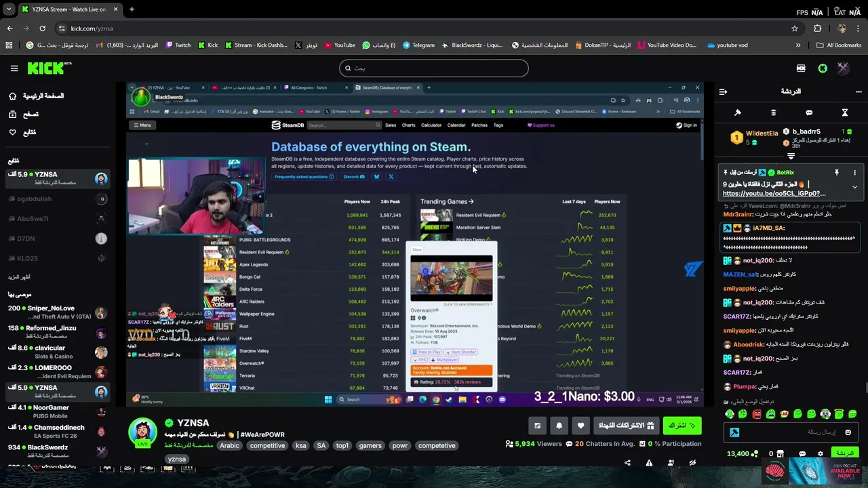Click the chat bubble icon beside gear
868x488 pixels.
pos(802,453)
